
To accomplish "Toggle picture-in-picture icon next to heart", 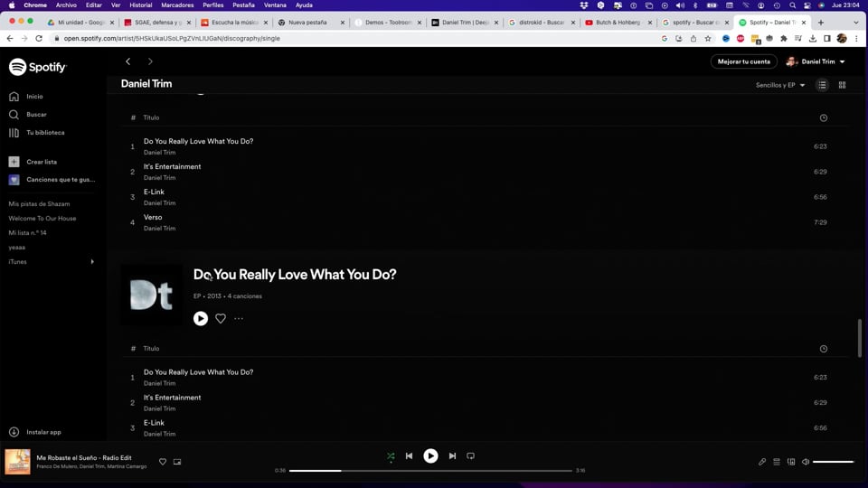I will point(177,462).
